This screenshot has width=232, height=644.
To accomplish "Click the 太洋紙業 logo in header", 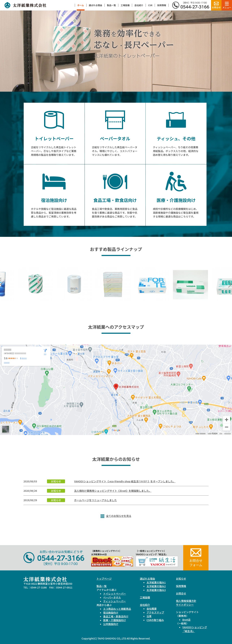I will 25,5.
